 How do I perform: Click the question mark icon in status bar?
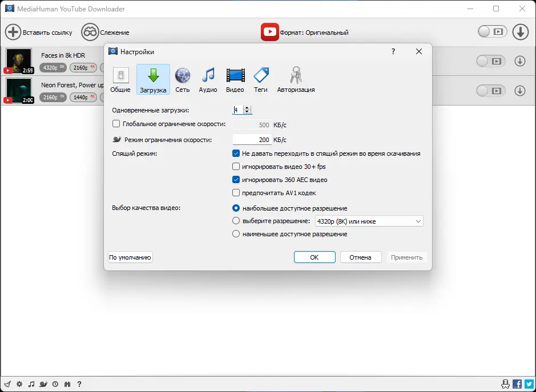pos(79,384)
